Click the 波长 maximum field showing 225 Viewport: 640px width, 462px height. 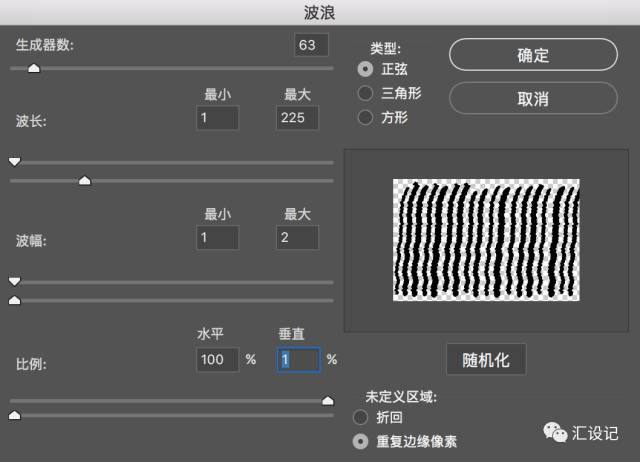click(x=297, y=119)
